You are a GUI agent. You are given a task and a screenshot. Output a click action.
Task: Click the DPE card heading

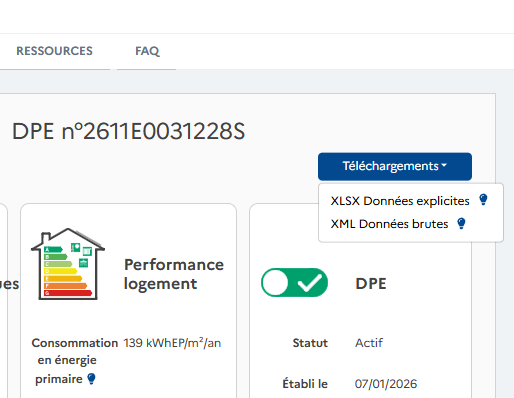371,284
